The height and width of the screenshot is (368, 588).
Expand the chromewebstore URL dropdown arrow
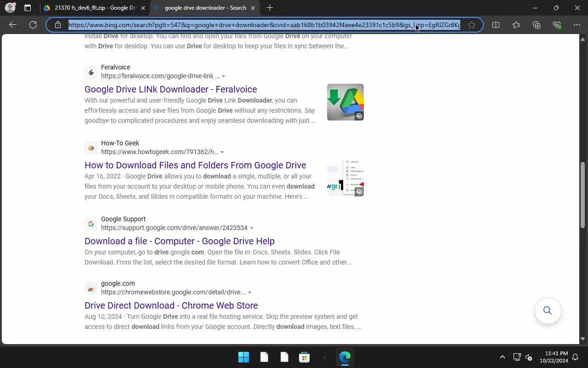250,293
